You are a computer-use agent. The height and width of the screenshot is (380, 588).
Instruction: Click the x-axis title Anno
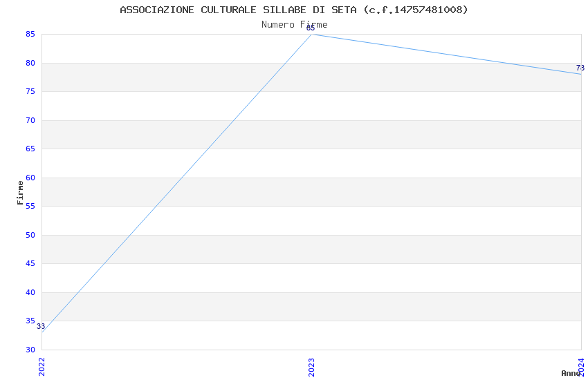point(571,373)
